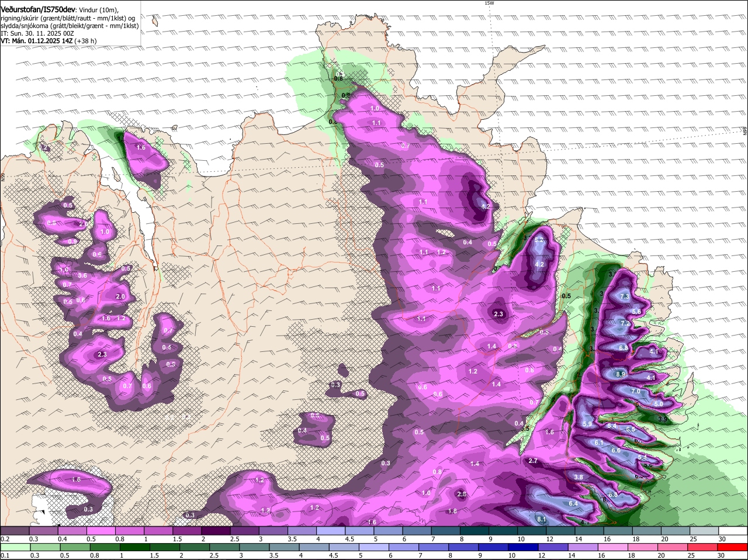The image size is (748, 560).
Task: Click the 5.0 precipitation value on map
Action: coord(658,404)
